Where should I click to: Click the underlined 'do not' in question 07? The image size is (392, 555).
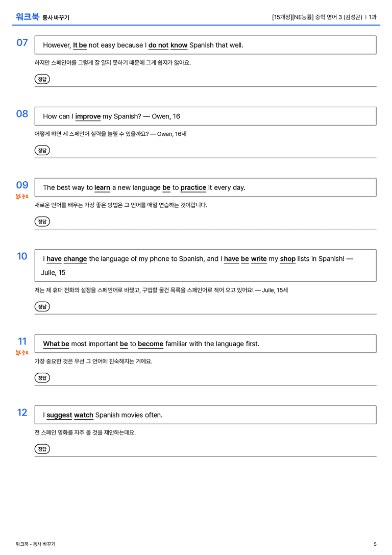(x=159, y=45)
